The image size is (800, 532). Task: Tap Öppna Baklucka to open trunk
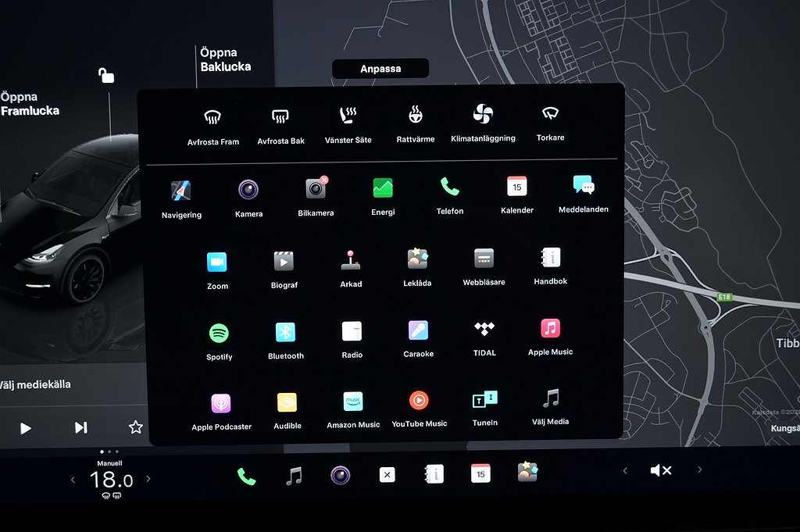(x=225, y=60)
